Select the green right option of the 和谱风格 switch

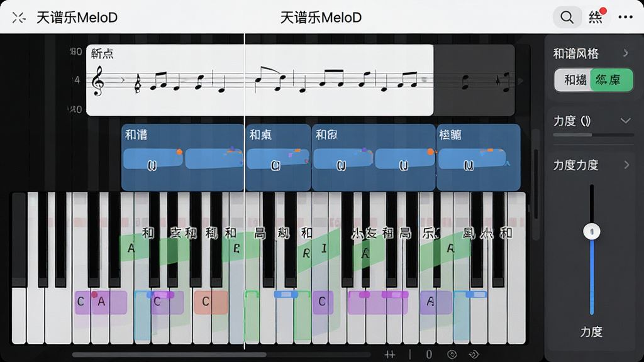(x=611, y=80)
